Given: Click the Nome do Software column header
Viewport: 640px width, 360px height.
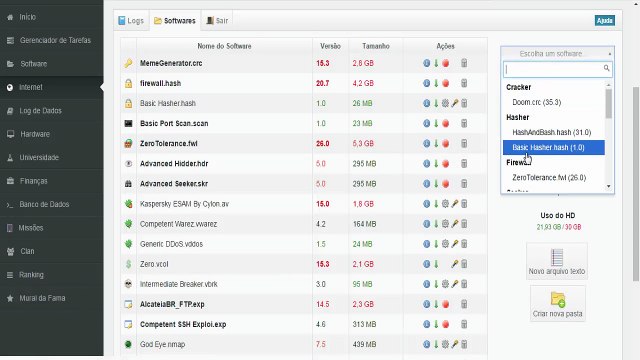Looking at the screenshot, I should [224, 46].
